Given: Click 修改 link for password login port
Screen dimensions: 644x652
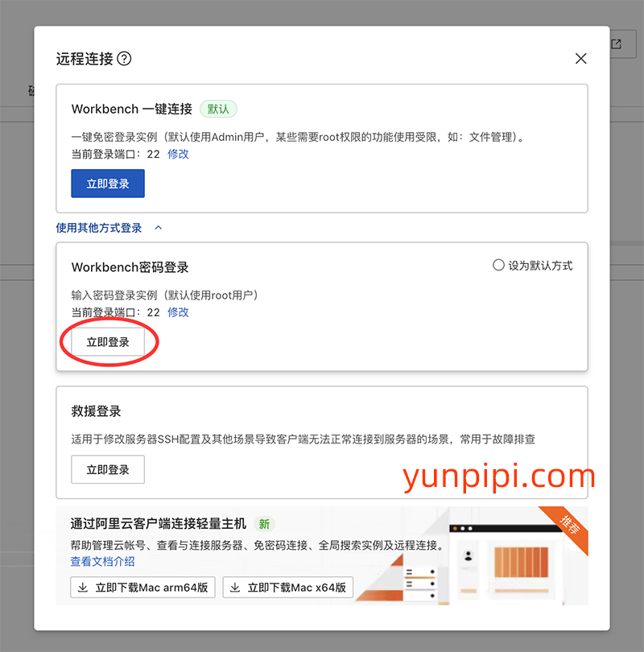Looking at the screenshot, I should (x=177, y=312).
